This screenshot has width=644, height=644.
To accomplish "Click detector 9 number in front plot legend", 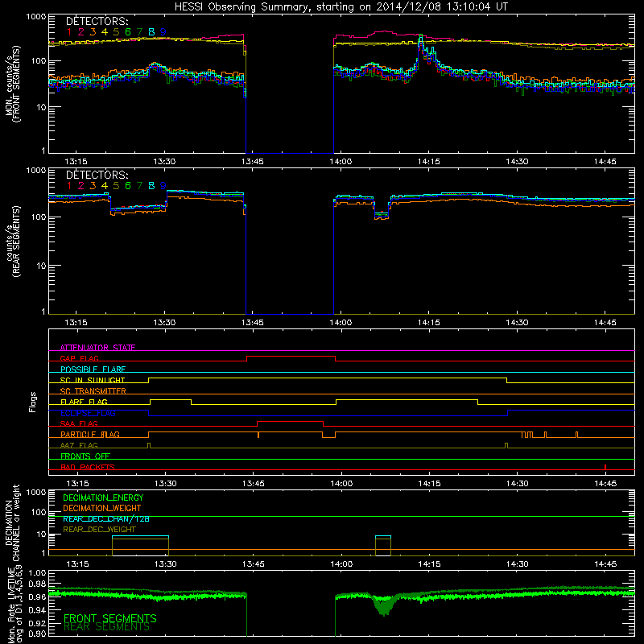I will [x=163, y=32].
